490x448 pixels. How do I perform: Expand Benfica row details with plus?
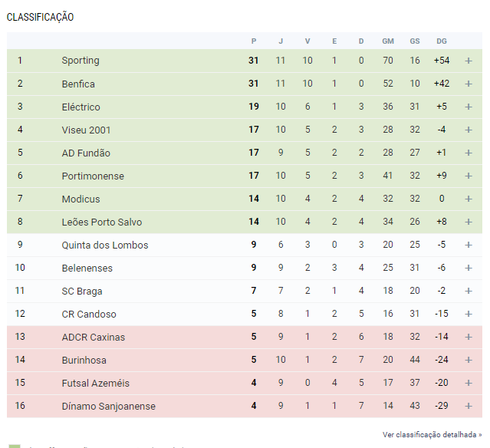coord(468,84)
